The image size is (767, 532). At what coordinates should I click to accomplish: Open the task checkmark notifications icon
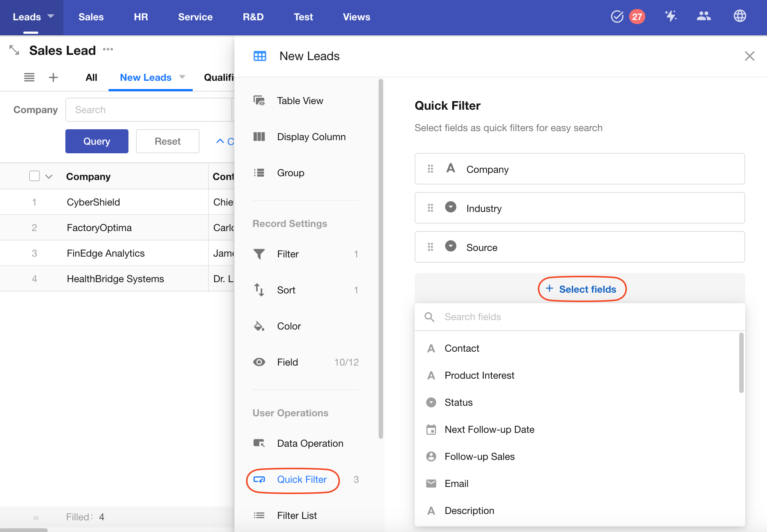[x=617, y=17]
